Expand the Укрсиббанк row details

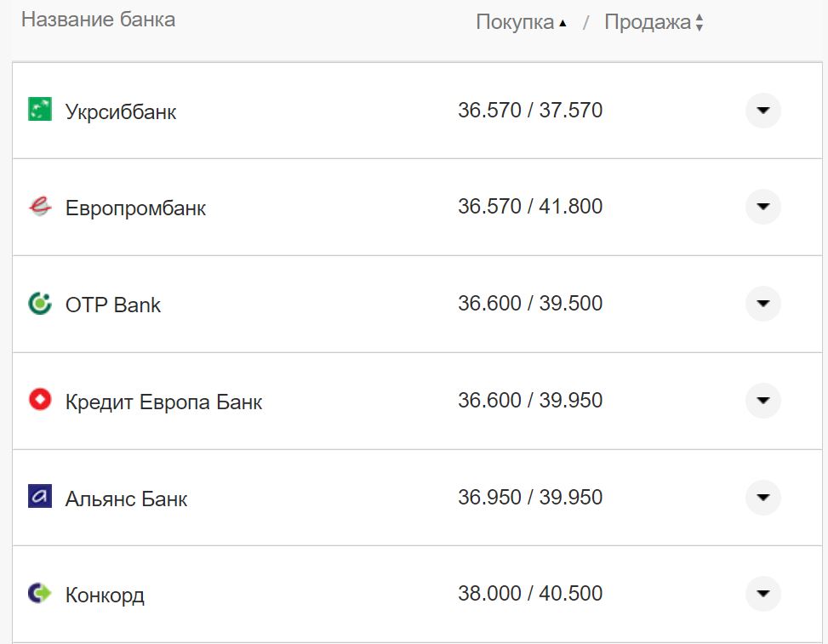[x=762, y=111]
